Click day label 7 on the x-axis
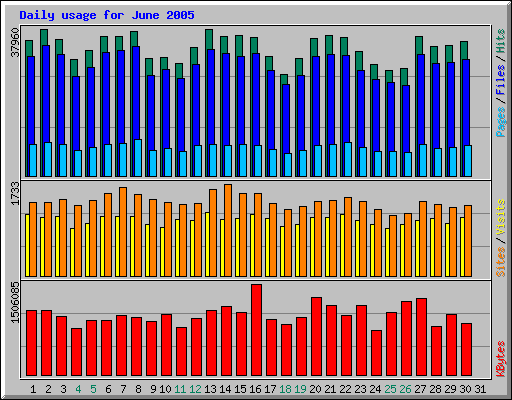 click(123, 389)
